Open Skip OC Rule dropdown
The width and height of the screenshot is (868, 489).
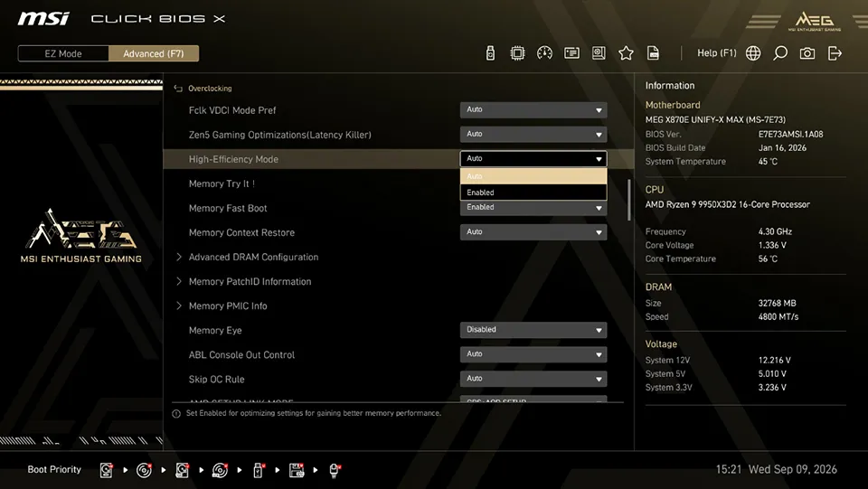point(533,379)
